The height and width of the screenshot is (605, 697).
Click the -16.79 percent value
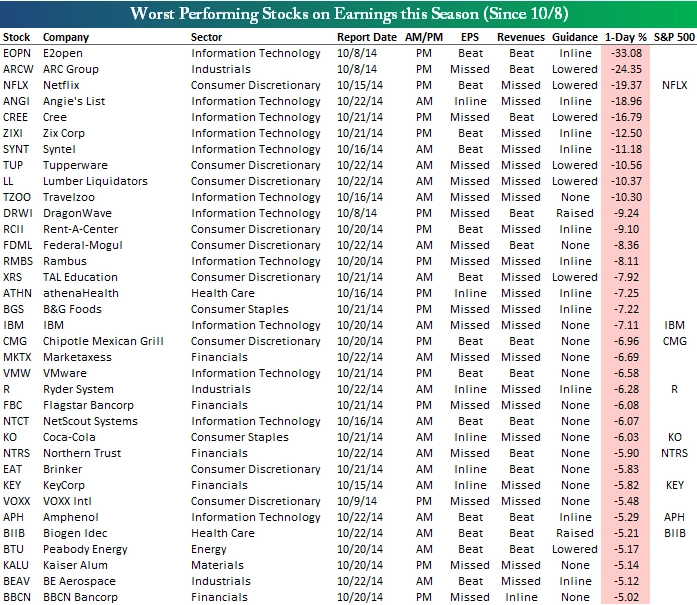coord(626,117)
